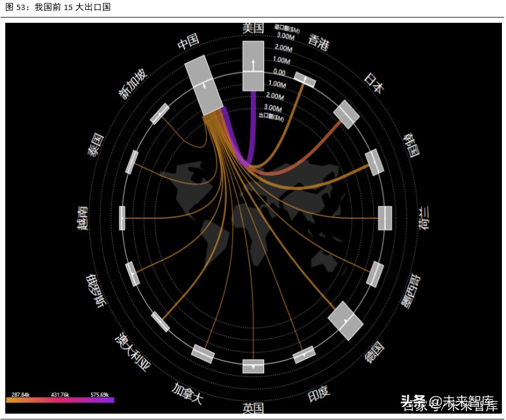Click the 泰国 country label
The image size is (506, 420).
(x=96, y=145)
